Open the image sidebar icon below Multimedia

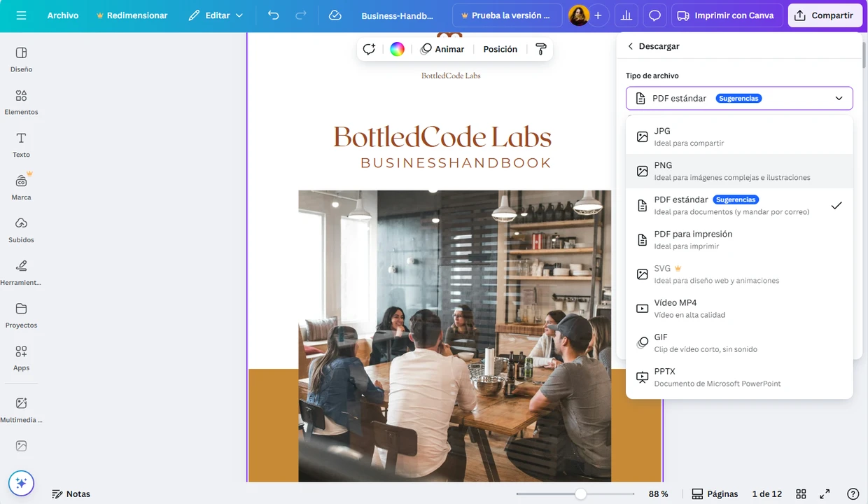[x=21, y=446]
